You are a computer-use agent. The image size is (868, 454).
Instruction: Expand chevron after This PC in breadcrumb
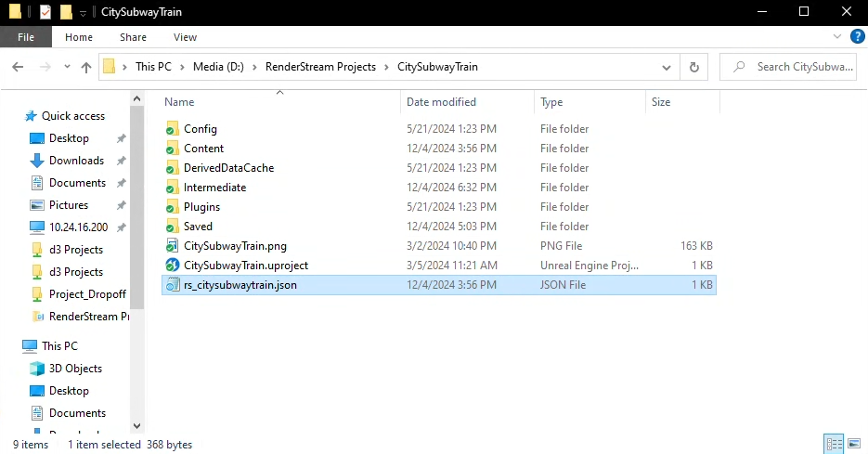tap(182, 67)
